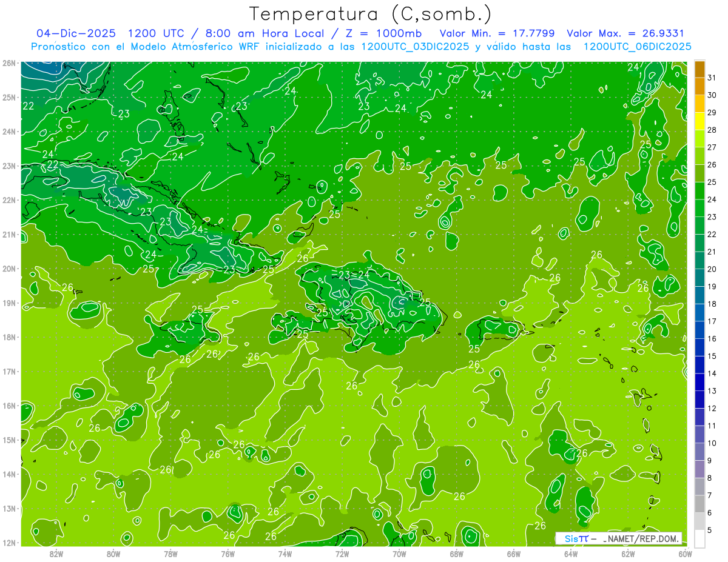Viewport: 728px width, 562px height.
Task: Click the 25N latitude label
Action: (x=9, y=97)
